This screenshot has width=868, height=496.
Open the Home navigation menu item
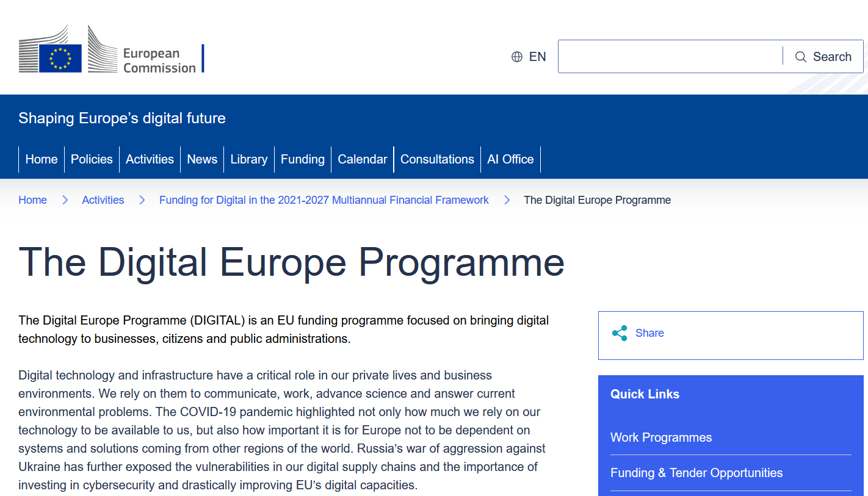(42, 159)
